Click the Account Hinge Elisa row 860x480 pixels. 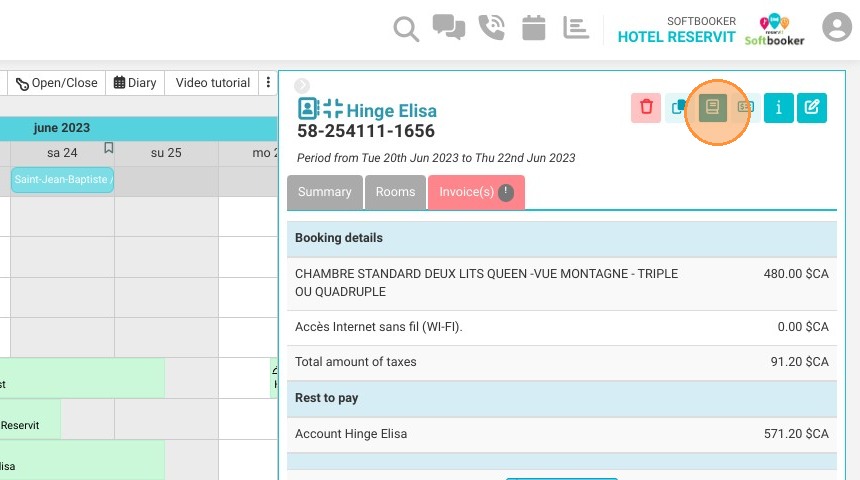point(562,434)
